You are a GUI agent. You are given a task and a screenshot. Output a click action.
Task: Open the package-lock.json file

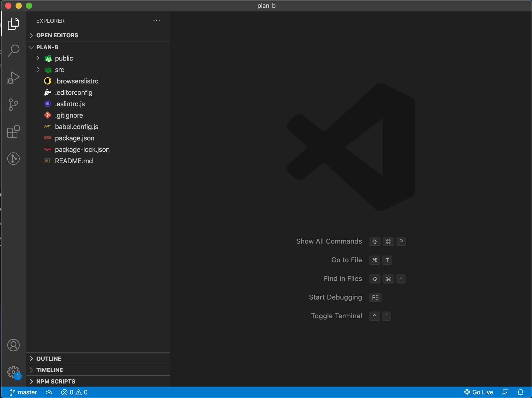pyautogui.click(x=98, y=150)
